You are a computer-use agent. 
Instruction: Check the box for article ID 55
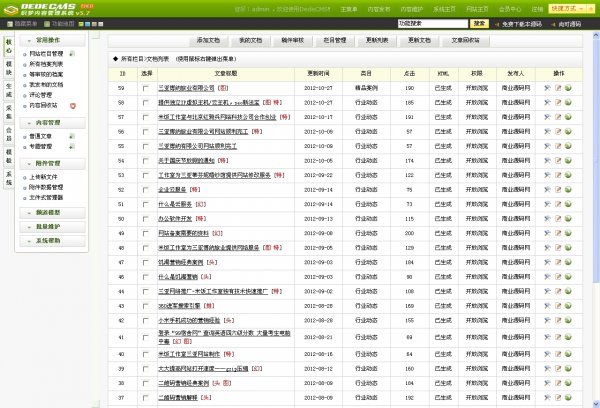(x=145, y=147)
